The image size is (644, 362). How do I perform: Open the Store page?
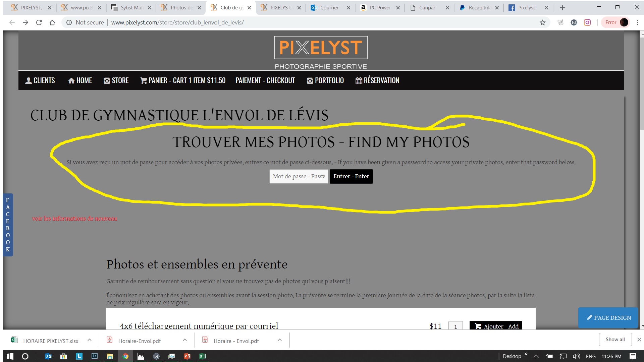pos(116,80)
